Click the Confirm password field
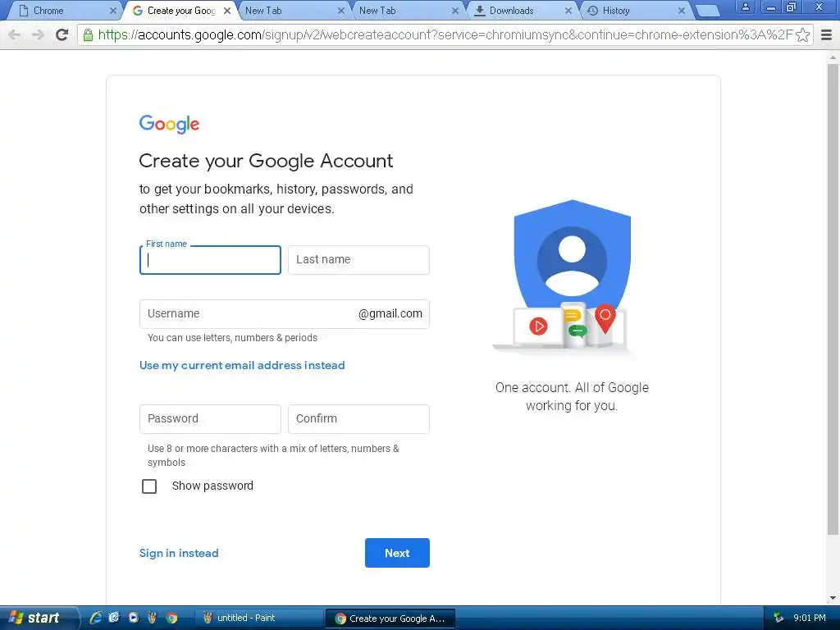The height and width of the screenshot is (630, 840). pos(358,419)
